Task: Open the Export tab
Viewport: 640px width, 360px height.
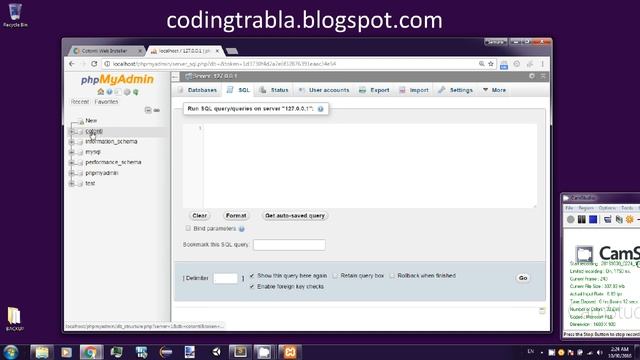Action: tap(374, 90)
